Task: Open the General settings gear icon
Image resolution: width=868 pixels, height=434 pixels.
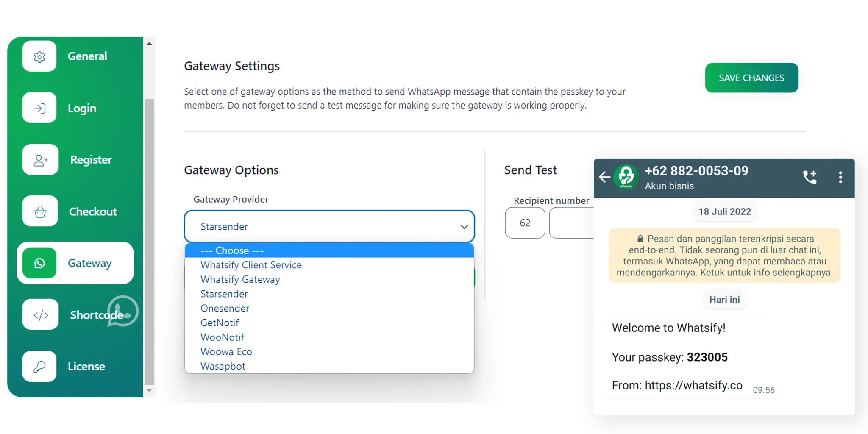Action: coord(39,56)
